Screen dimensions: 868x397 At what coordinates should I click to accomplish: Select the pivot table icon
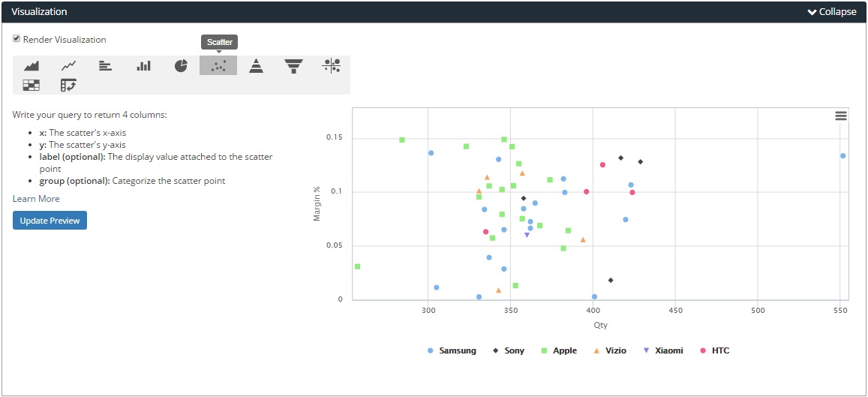tap(68, 85)
